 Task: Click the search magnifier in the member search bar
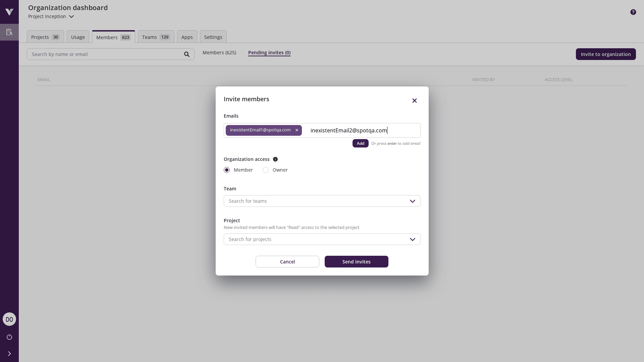pyautogui.click(x=186, y=54)
